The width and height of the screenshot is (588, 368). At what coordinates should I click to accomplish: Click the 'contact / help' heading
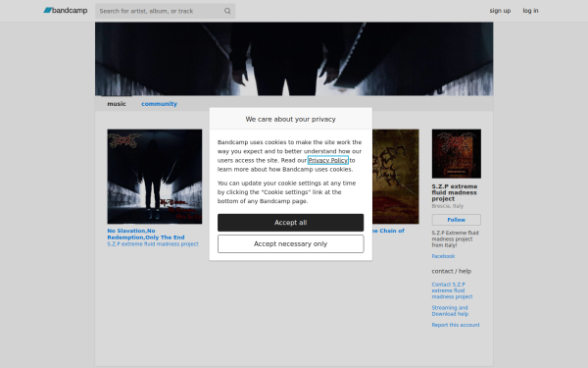[x=452, y=271]
